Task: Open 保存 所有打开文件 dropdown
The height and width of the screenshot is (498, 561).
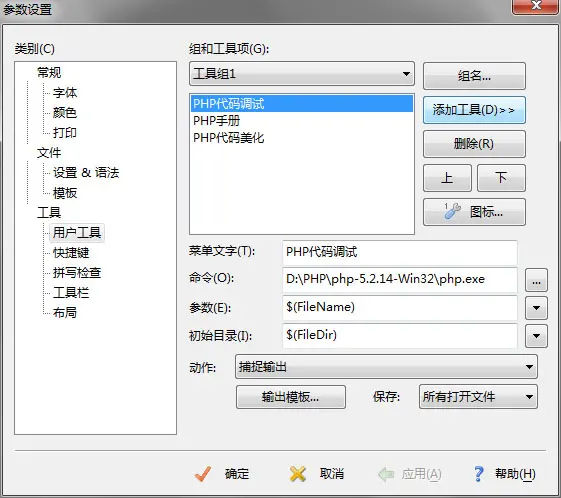Action: [x=478, y=397]
